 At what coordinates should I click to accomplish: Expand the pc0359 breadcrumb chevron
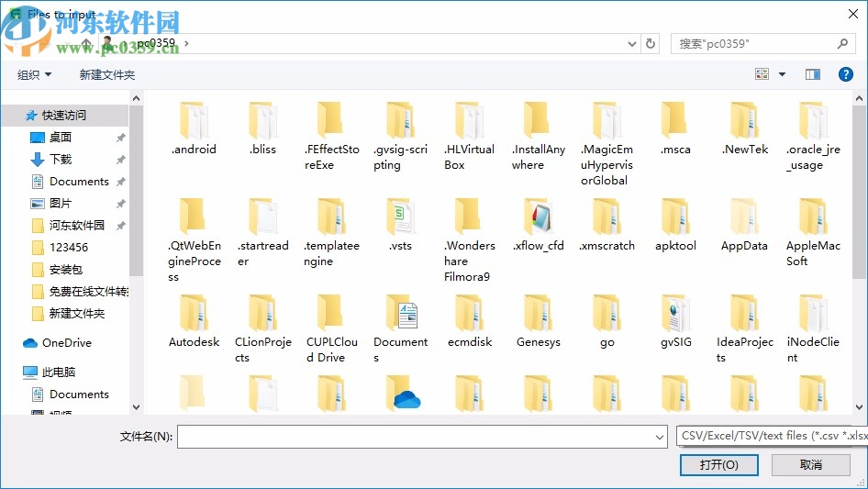(x=186, y=43)
